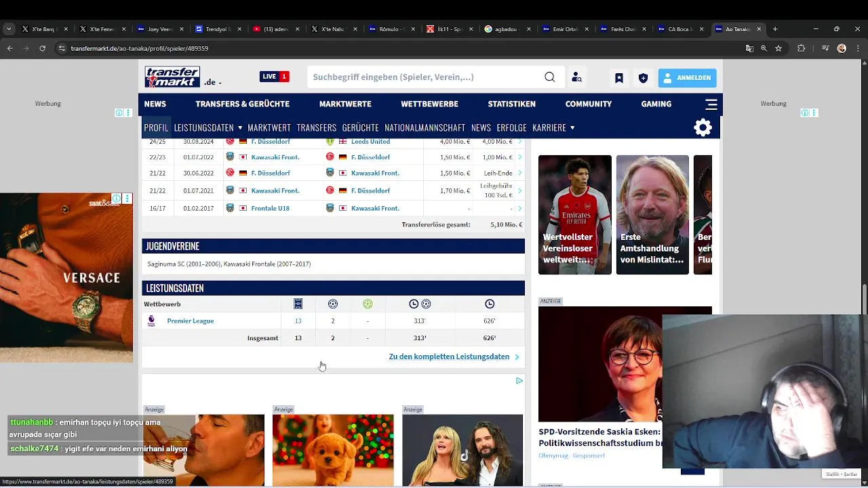This screenshot has height=488, width=868.
Task: Open the Erste Amtshandlung von Mislintat card
Action: click(652, 215)
